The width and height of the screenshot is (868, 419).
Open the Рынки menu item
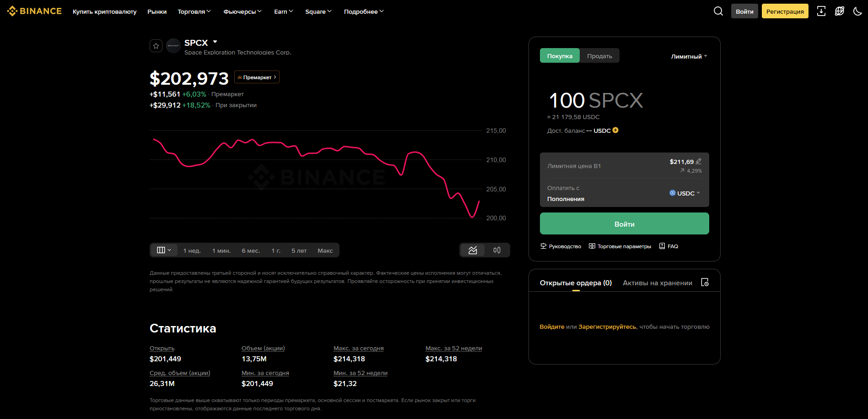157,11
